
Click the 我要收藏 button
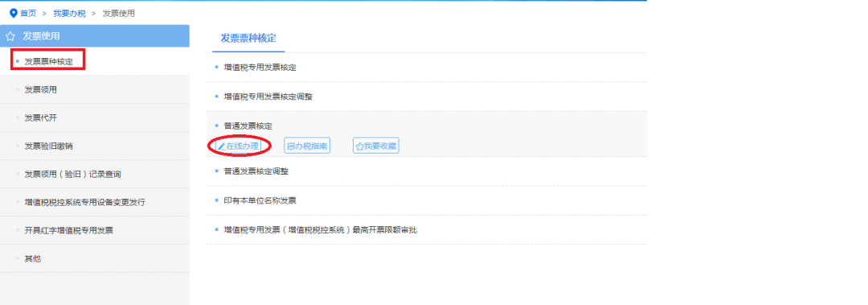(x=376, y=146)
